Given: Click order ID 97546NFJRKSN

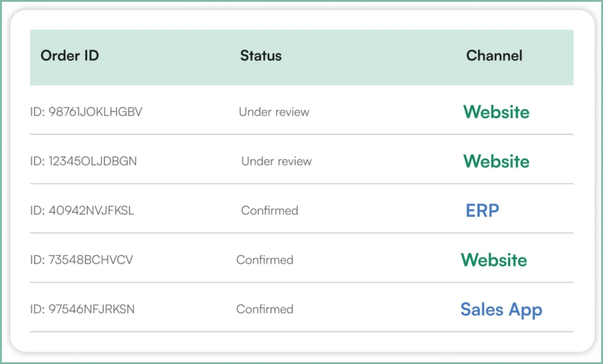Looking at the screenshot, I should point(83,309).
